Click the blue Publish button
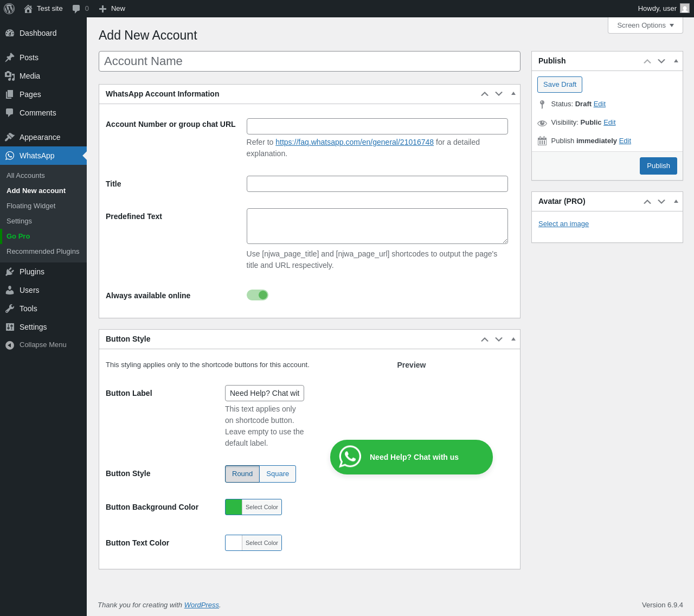The height and width of the screenshot is (616, 694). 658,166
